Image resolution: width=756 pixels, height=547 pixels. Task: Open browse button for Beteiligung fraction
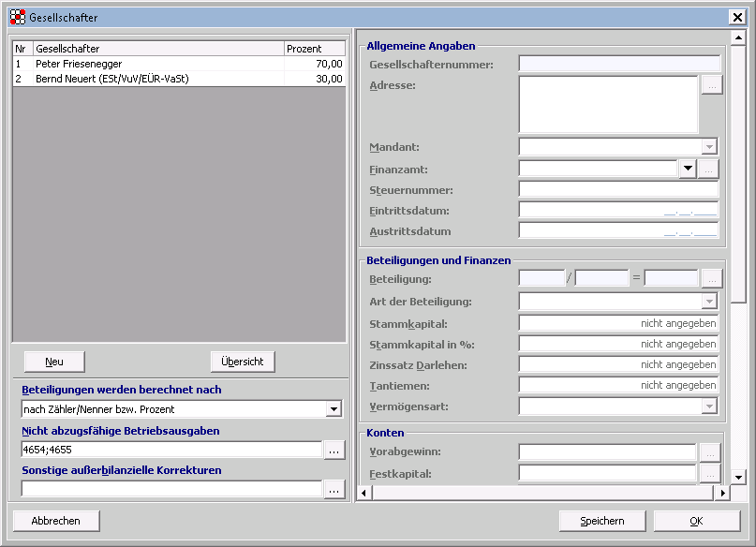click(x=711, y=278)
